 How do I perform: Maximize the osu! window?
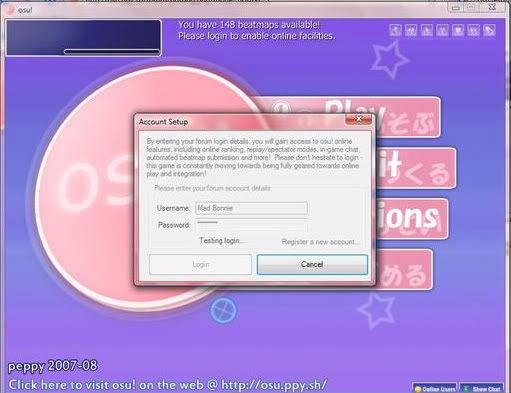[471, 7]
